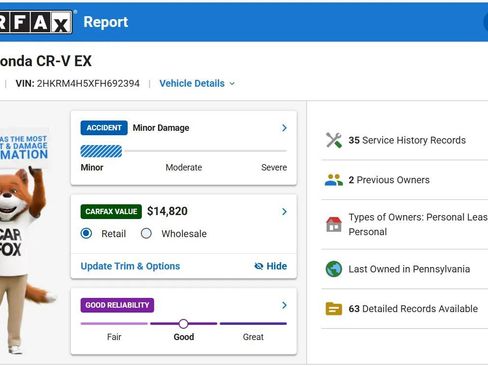488x366 pixels.
Task: Expand the Vehicle Details dropdown
Action: click(197, 83)
